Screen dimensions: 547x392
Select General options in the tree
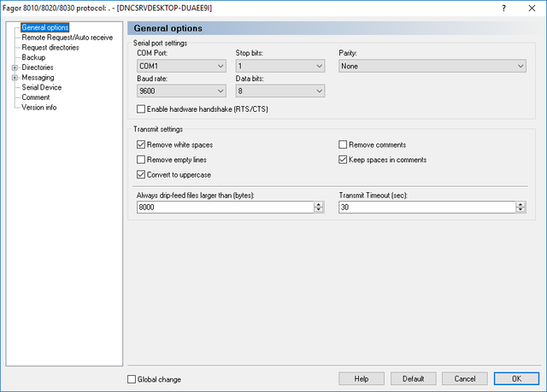pos(45,27)
